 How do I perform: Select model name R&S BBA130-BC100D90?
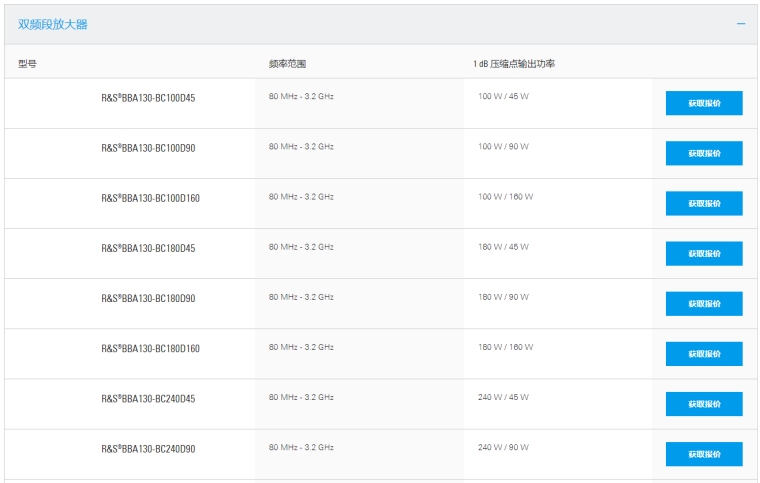coord(148,148)
